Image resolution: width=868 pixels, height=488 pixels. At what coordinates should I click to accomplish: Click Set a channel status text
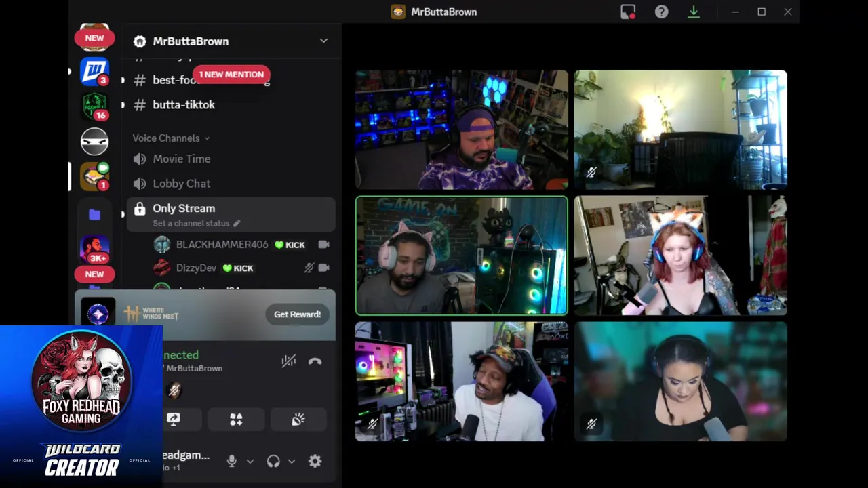191,223
